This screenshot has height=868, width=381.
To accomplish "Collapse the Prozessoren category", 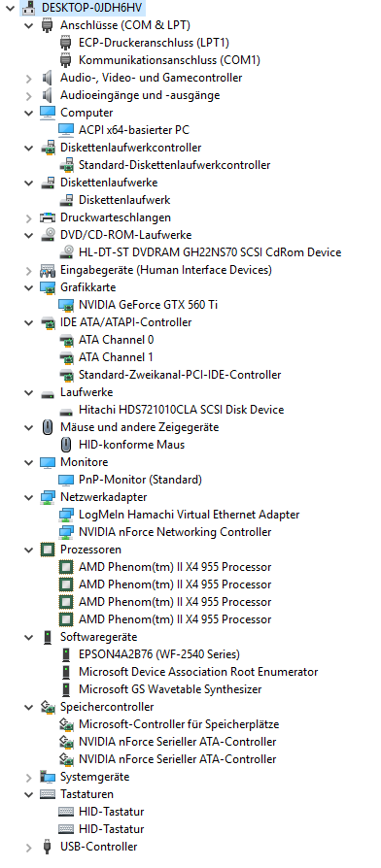I will point(29,550).
